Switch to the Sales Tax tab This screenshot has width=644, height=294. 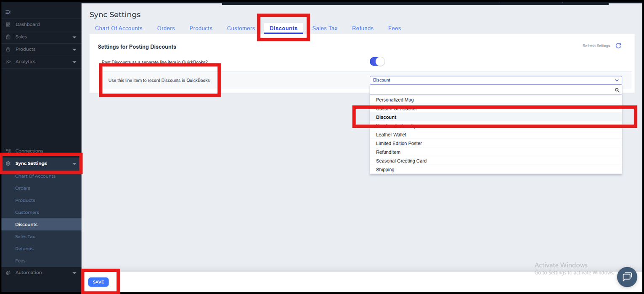325,29
